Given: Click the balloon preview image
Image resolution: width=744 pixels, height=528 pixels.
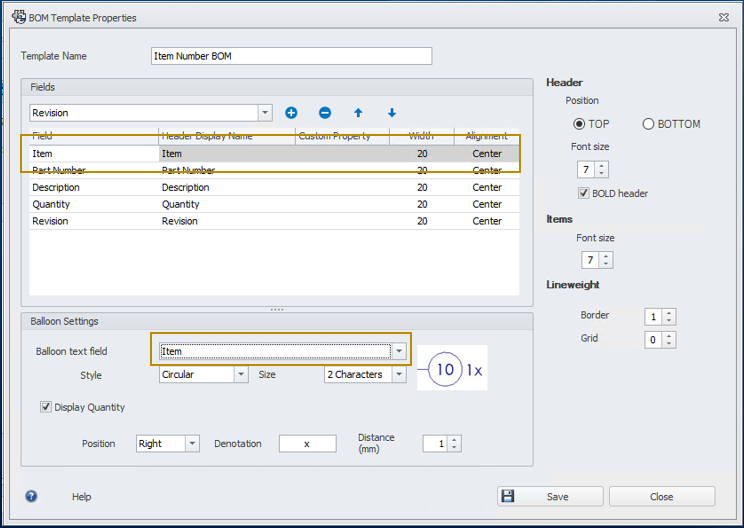Looking at the screenshot, I should 452,368.
